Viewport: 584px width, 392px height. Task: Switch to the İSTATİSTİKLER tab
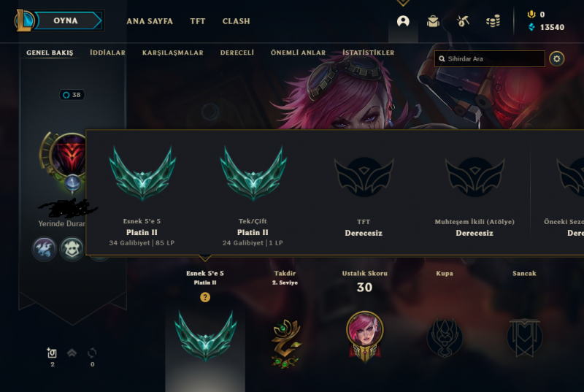click(369, 53)
